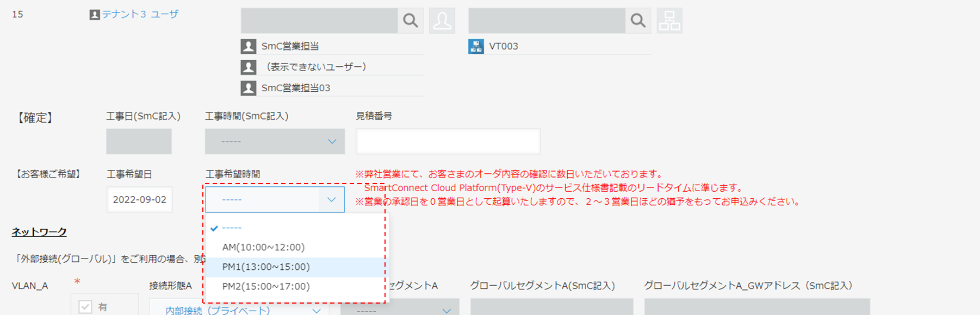Open the 接続形態A dropdown
This screenshot has height=315, width=980.
tap(239, 307)
